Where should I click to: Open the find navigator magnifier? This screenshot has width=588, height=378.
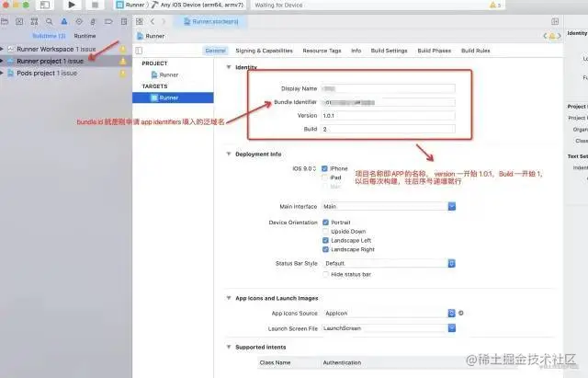[x=49, y=22]
